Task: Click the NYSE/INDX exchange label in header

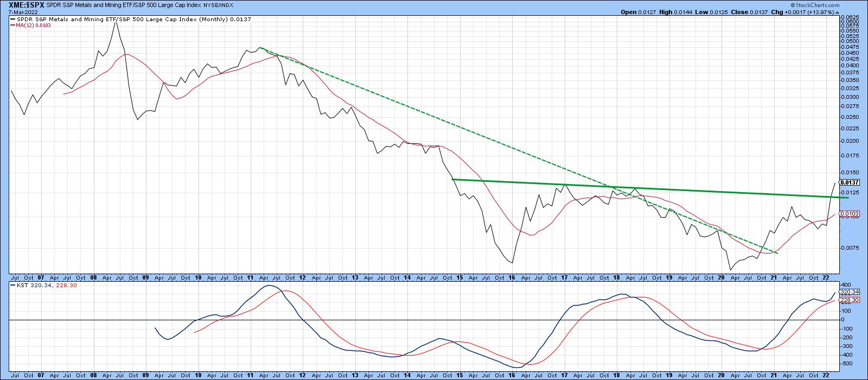Action: tap(218, 5)
